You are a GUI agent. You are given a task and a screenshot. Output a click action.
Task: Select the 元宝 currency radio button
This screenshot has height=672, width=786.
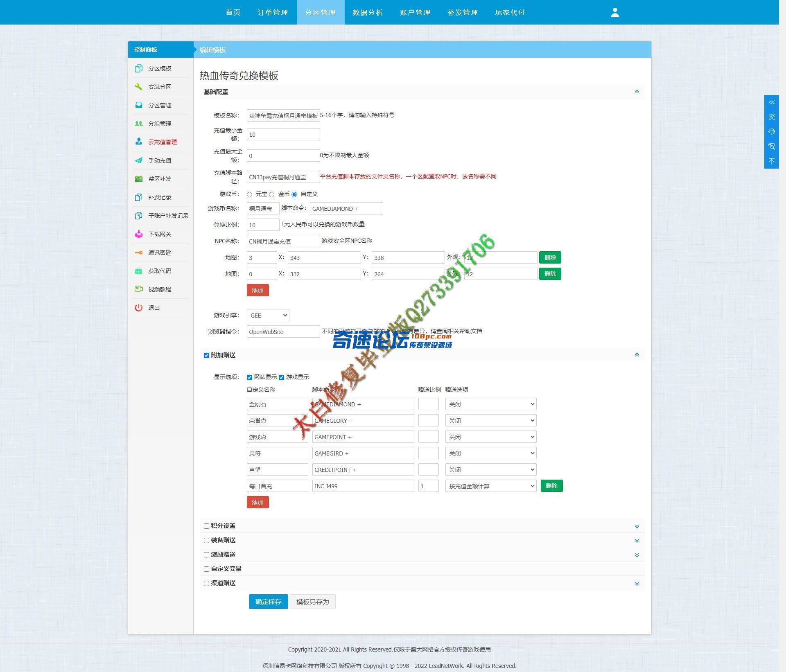click(249, 194)
